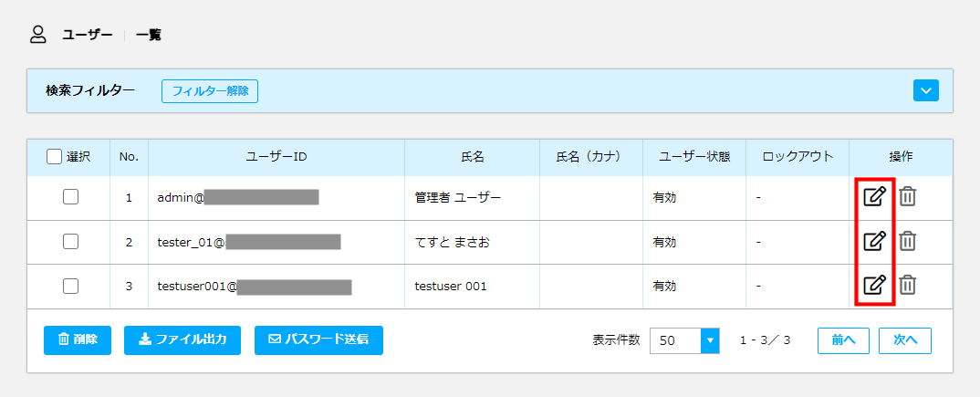Click the 1 - 3／ 3 pagination count
This screenshot has width=980, height=397.
tap(766, 340)
